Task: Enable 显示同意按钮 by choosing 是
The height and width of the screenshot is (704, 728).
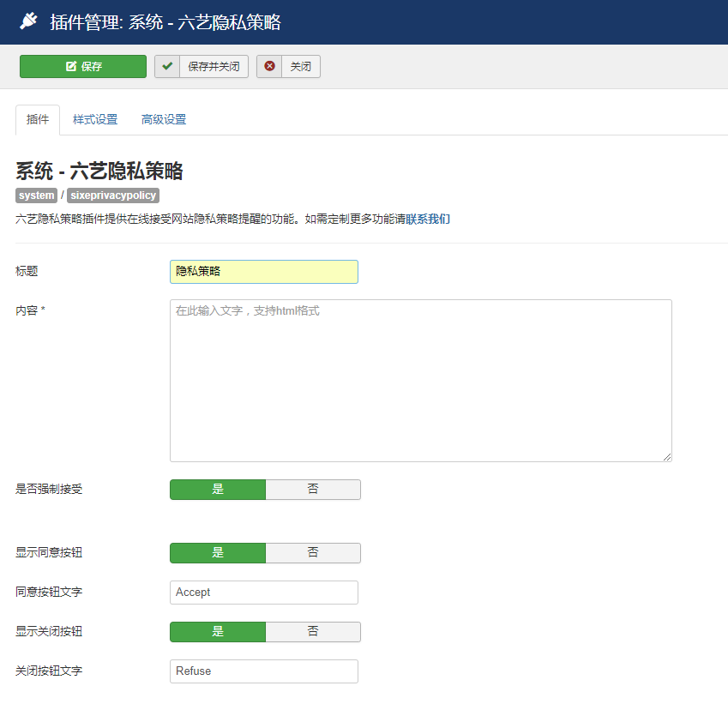Action: (x=218, y=552)
